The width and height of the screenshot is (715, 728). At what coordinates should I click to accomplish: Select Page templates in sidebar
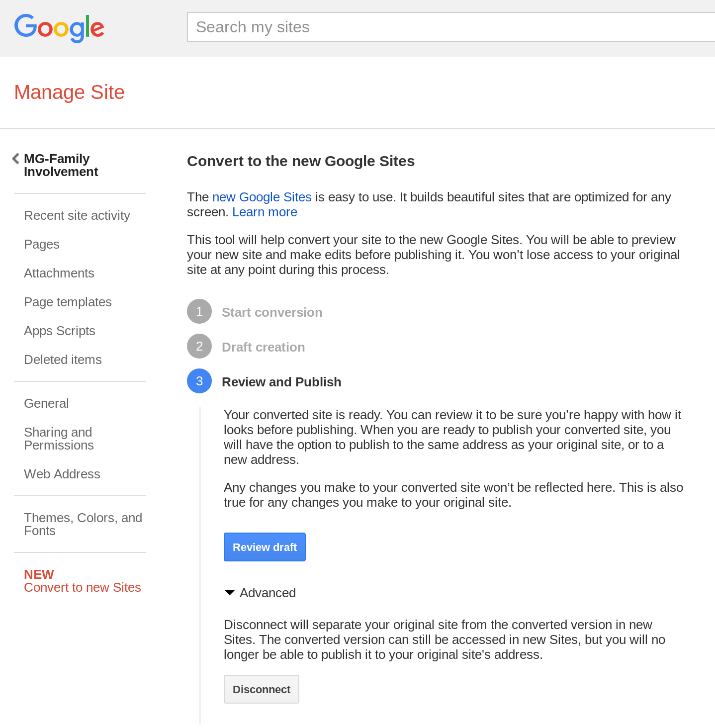pyautogui.click(x=68, y=302)
